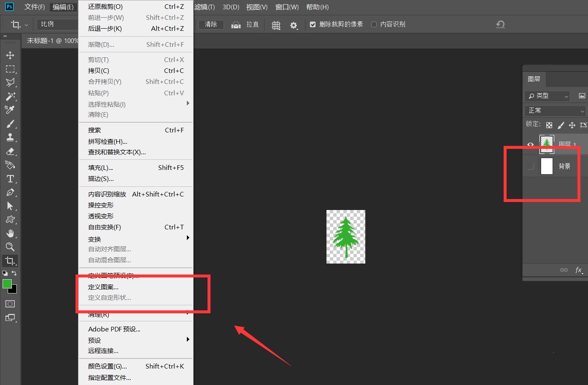Select the Clone Stamp tool
588x385 pixels.
pos(11,137)
